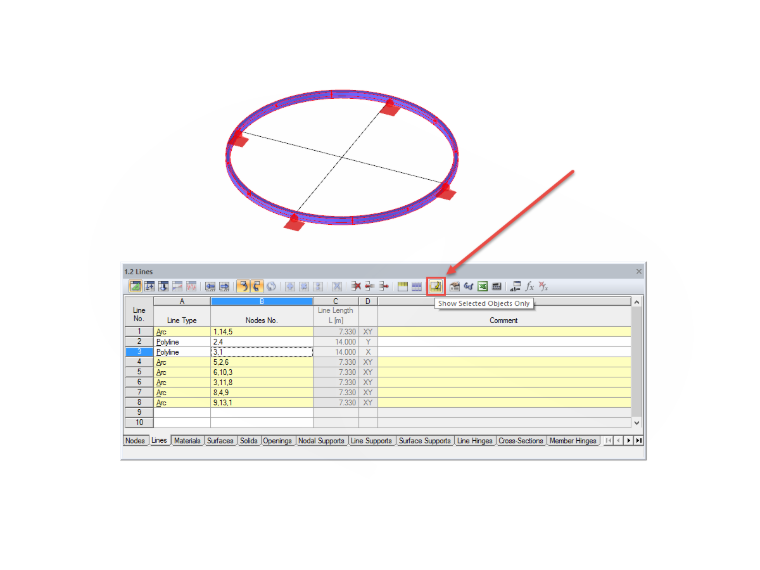Image resolution: width=760 pixels, height=570 pixels.
Task: Click the table scrollbar up arrow
Action: pyautogui.click(x=637, y=302)
